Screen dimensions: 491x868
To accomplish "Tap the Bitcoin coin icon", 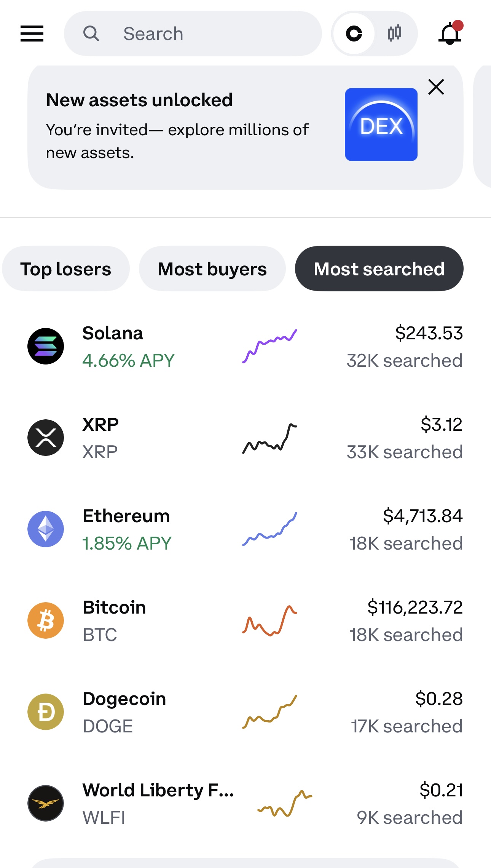I will pyautogui.click(x=46, y=620).
